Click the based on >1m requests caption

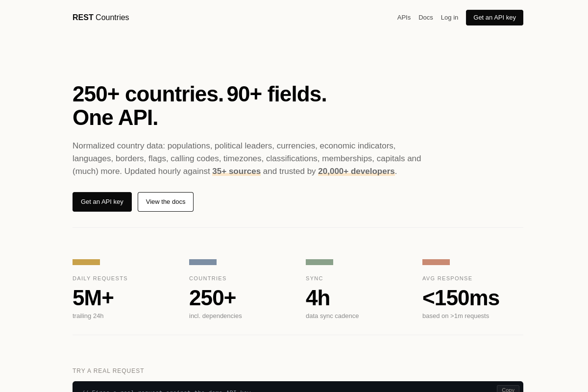(456, 316)
